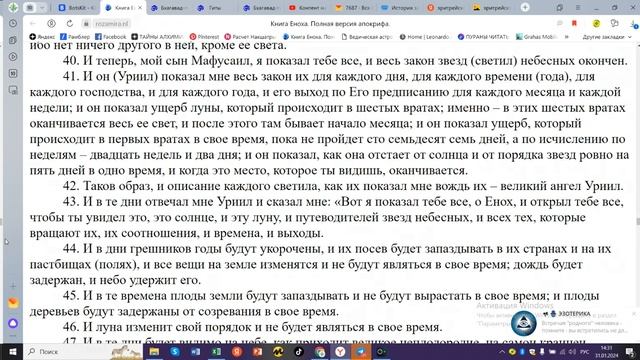Go back with the left arrow
The image size is (640, 360).
(x=33, y=24)
